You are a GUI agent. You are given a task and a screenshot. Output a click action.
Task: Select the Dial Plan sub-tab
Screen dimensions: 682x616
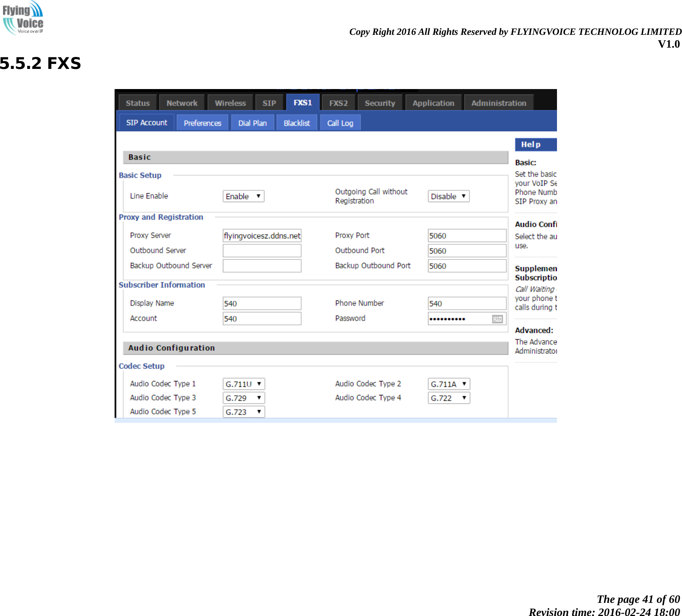252,122
